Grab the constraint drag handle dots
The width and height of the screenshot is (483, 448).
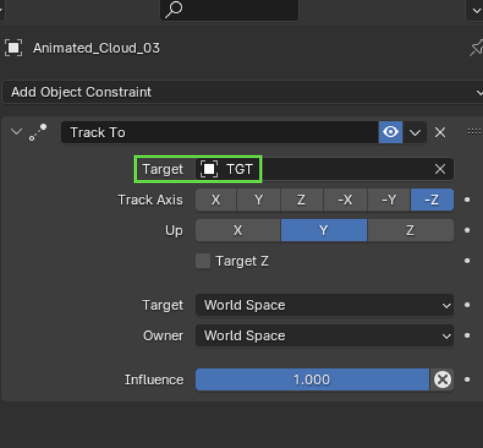[474, 132]
